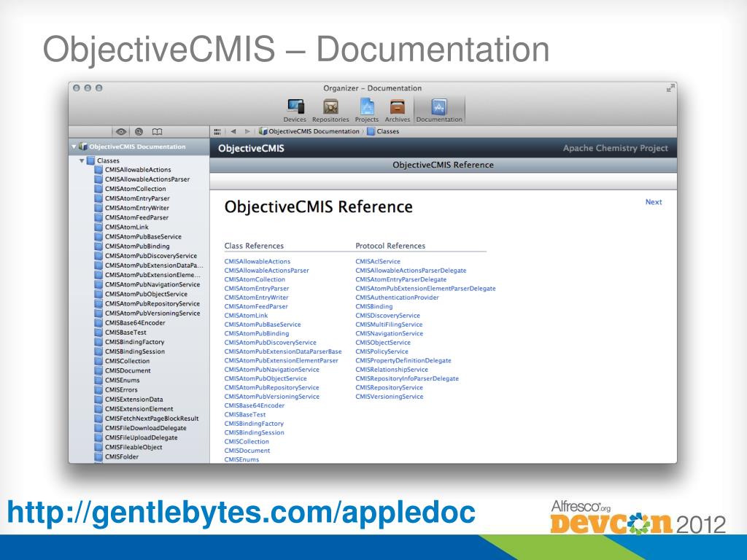This screenshot has height=560, width=747.
Task: Click the search icon in sidebar header
Action: [x=139, y=132]
